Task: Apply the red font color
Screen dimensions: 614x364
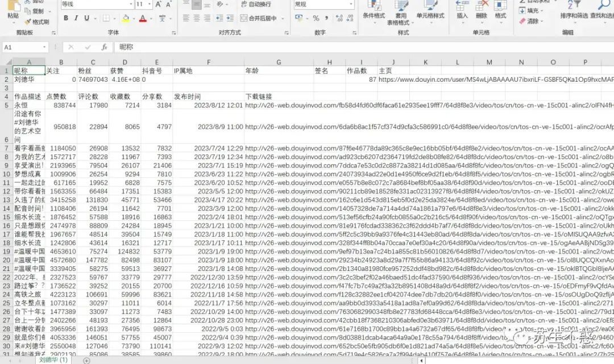Action: [143, 18]
